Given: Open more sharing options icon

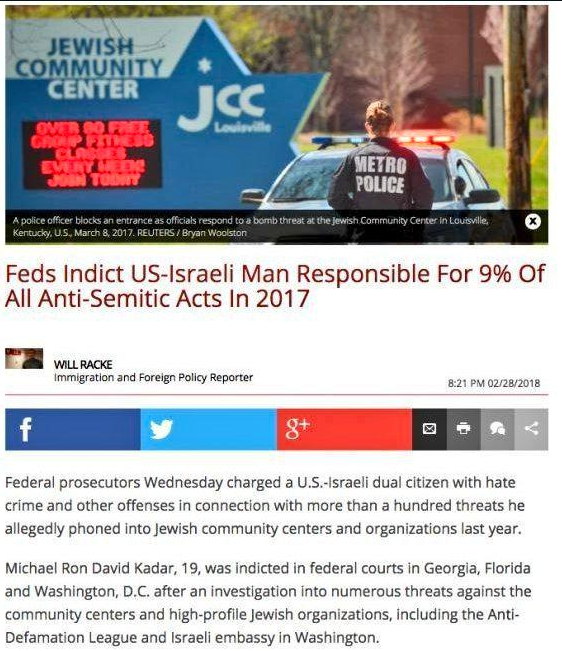Looking at the screenshot, I should [531, 429].
